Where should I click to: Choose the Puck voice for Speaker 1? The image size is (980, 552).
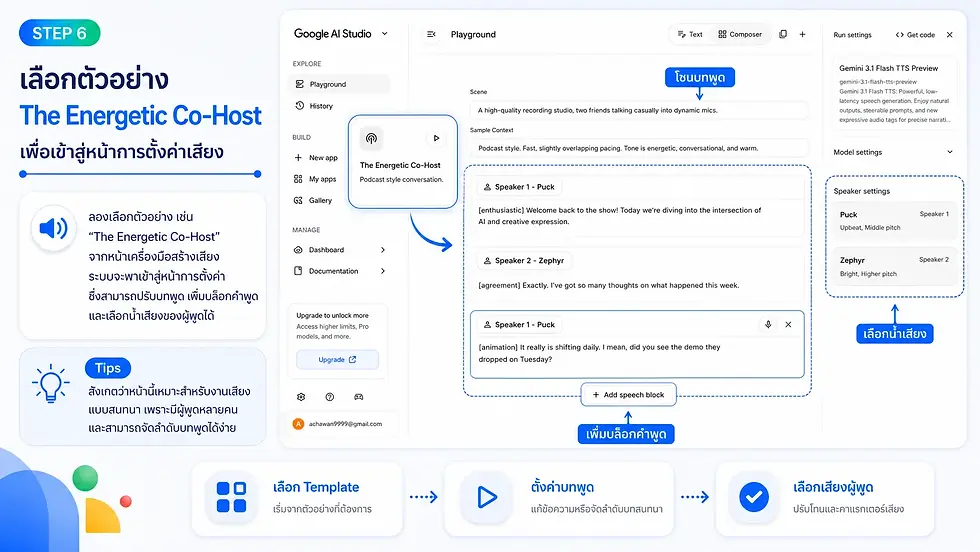(x=894, y=221)
